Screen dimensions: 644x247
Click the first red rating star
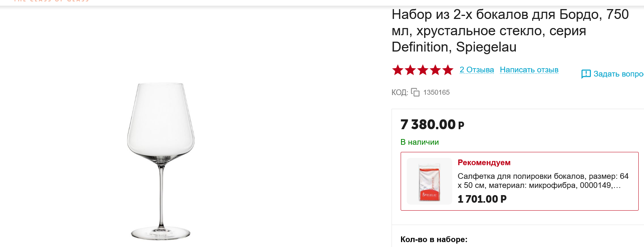(x=398, y=70)
